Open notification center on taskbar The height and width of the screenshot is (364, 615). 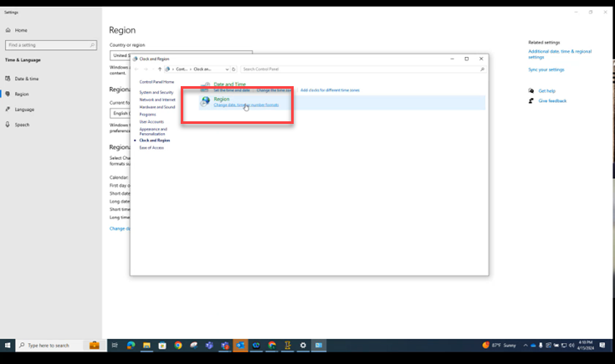click(602, 345)
